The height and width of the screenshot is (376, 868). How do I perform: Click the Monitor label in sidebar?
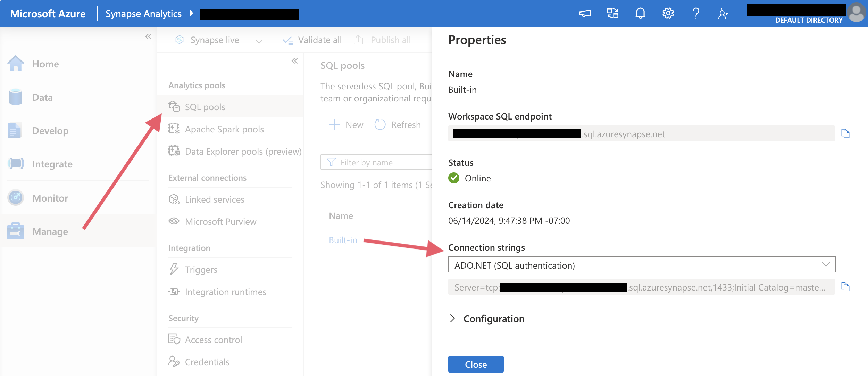pos(50,198)
